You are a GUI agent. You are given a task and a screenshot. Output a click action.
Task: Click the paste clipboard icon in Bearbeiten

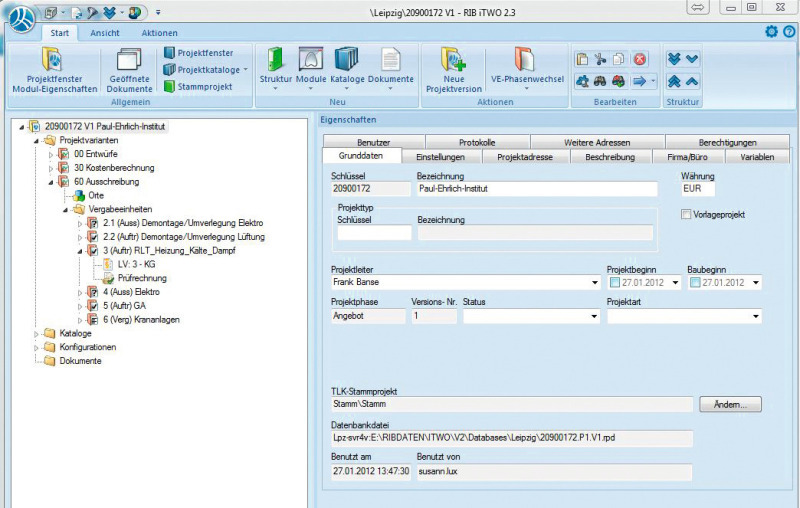(582, 59)
